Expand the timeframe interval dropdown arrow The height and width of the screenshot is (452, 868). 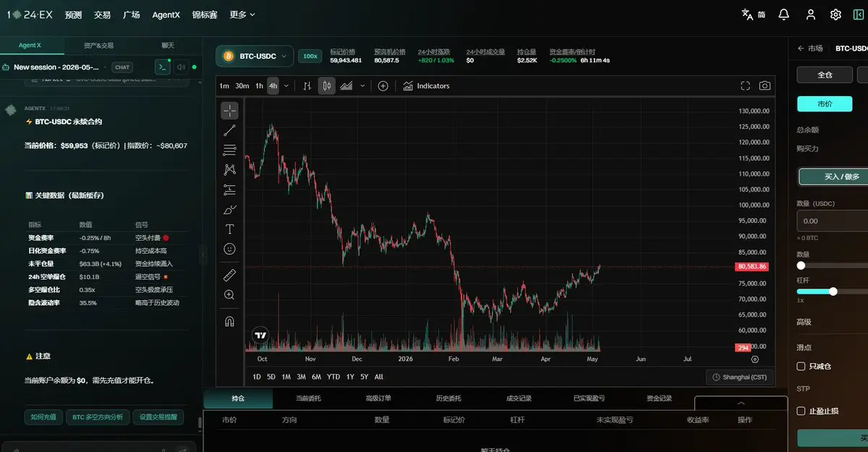tap(286, 86)
